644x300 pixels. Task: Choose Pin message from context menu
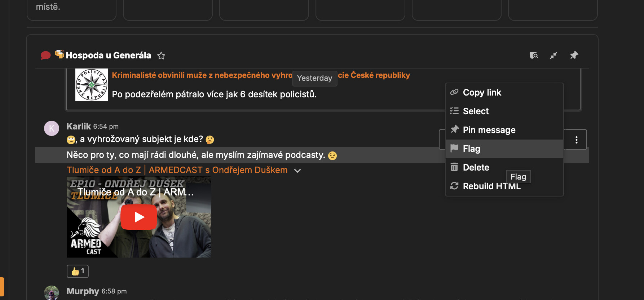point(504,130)
